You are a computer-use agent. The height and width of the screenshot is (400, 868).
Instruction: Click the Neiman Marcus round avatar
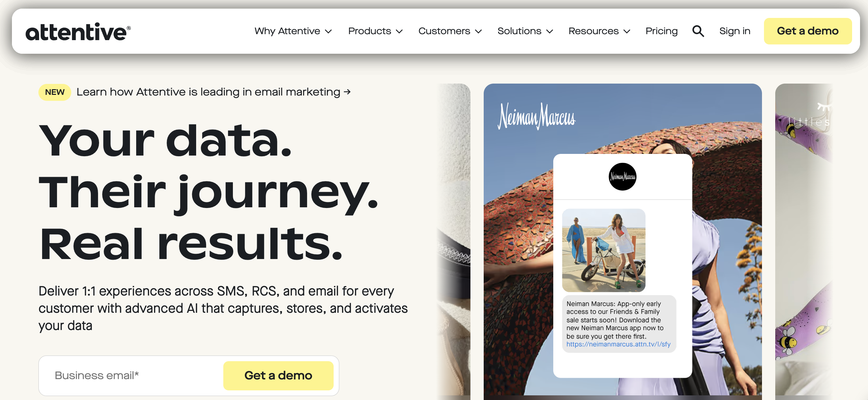623,177
